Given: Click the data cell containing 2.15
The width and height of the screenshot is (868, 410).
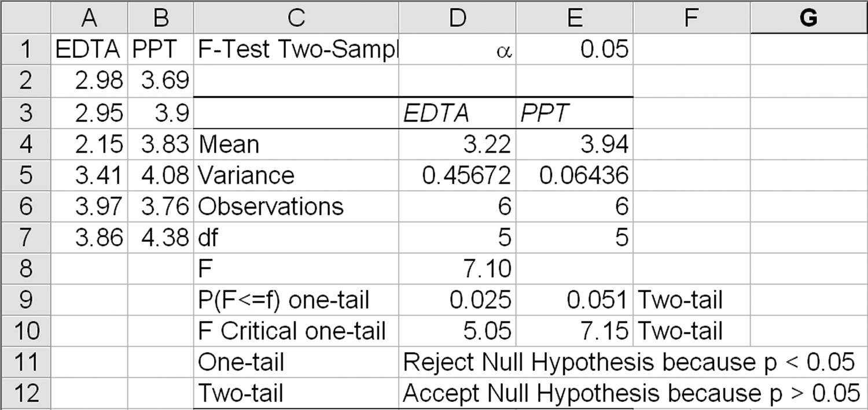Looking at the screenshot, I should (x=89, y=144).
